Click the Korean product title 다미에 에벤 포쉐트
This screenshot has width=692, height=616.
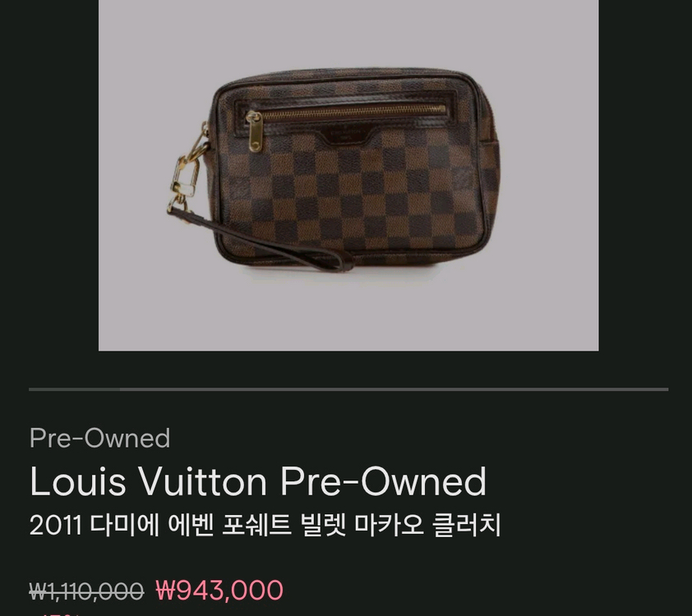pos(265,525)
